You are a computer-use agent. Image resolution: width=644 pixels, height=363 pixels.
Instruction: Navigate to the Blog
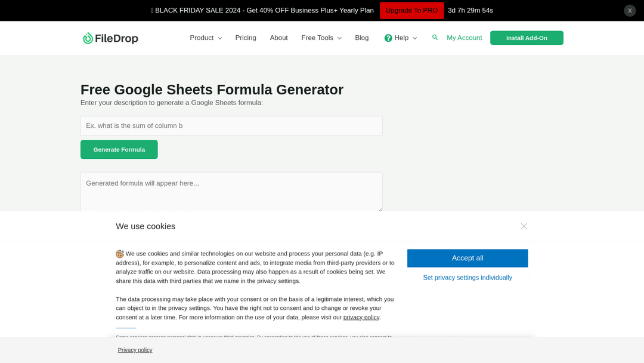point(362,38)
